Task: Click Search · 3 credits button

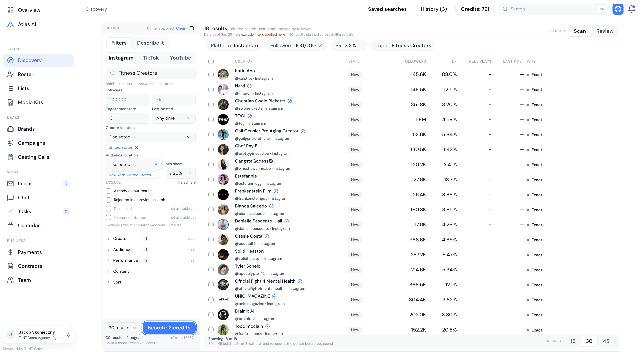Action: pos(169,328)
